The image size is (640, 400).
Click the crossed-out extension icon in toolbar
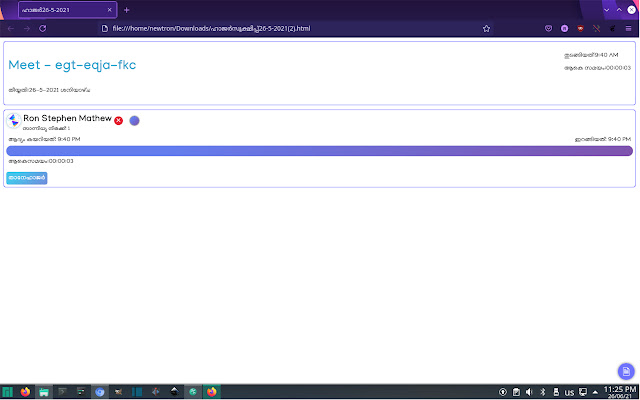(x=596, y=29)
